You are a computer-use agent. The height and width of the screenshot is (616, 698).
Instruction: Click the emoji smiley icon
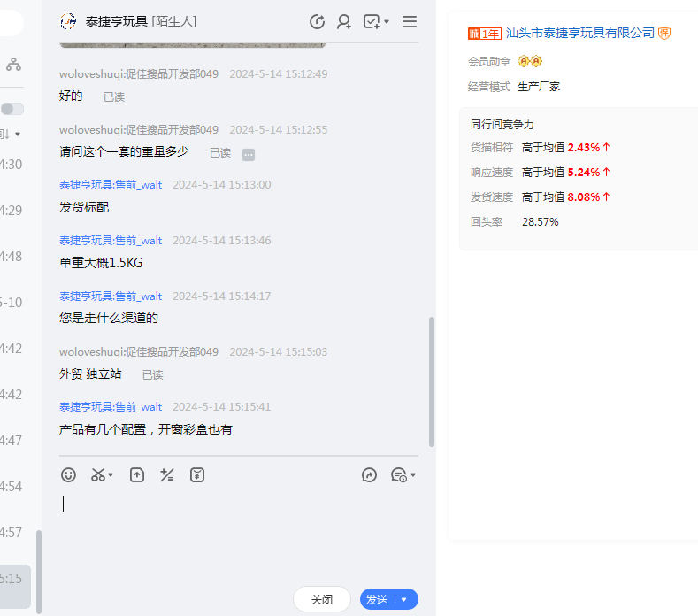coord(68,475)
